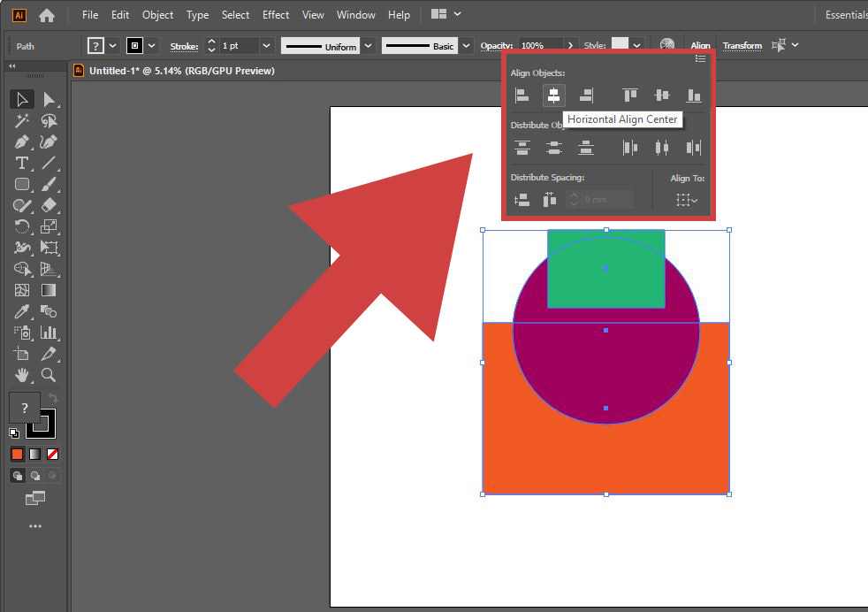Select the Eyedropper tool

click(x=22, y=311)
